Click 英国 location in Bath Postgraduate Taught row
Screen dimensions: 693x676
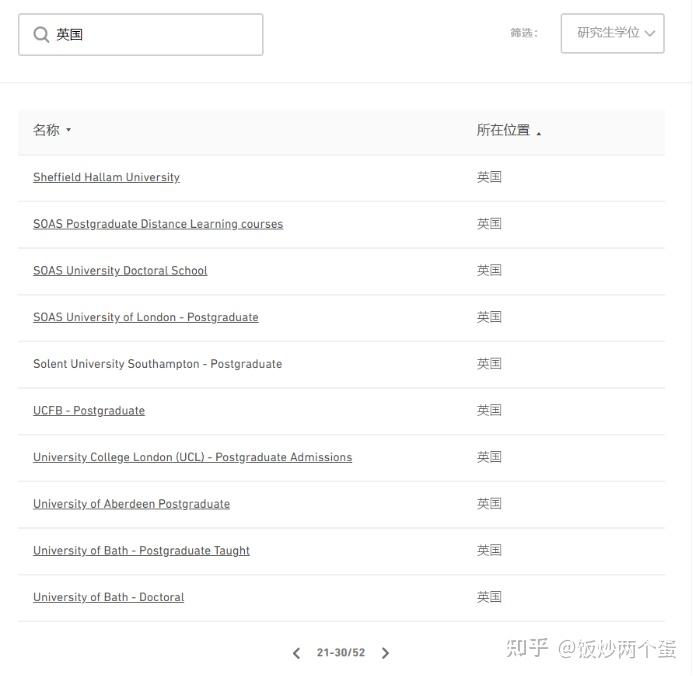coord(489,551)
